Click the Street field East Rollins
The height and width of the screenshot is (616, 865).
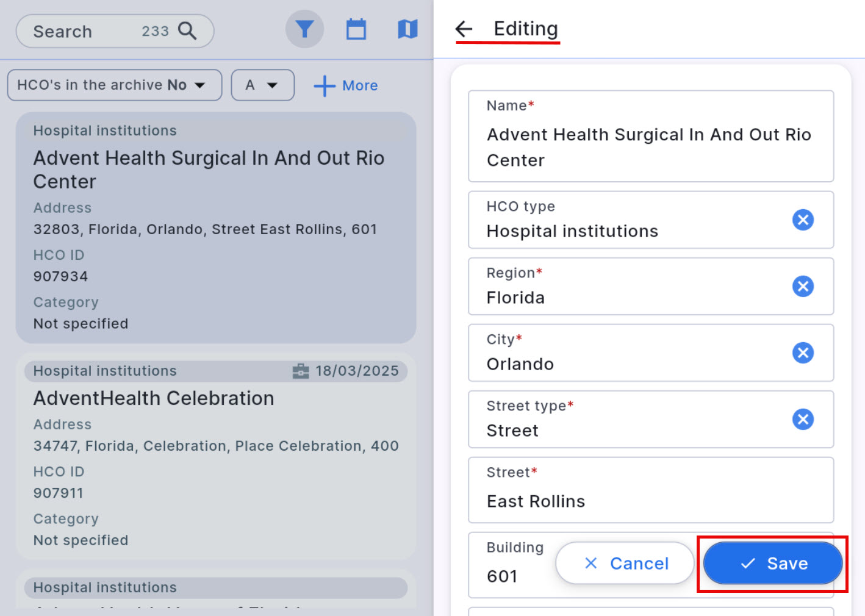click(x=650, y=501)
